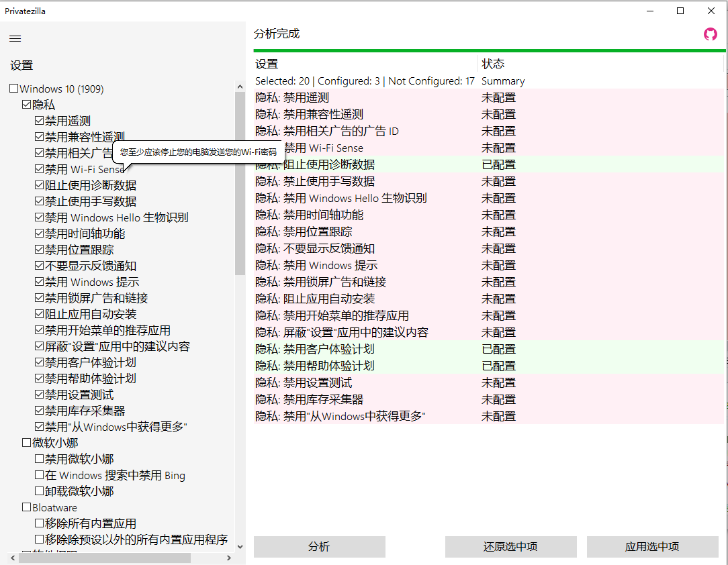Click the horizontal scrollbar right arrow
This screenshot has width=728, height=565.
coord(229,558)
